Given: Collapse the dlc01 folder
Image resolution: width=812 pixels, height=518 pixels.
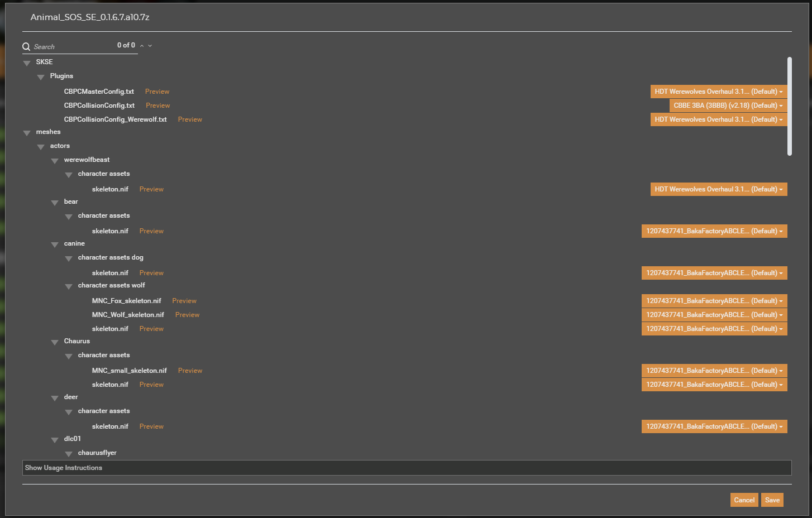Looking at the screenshot, I should pos(55,440).
